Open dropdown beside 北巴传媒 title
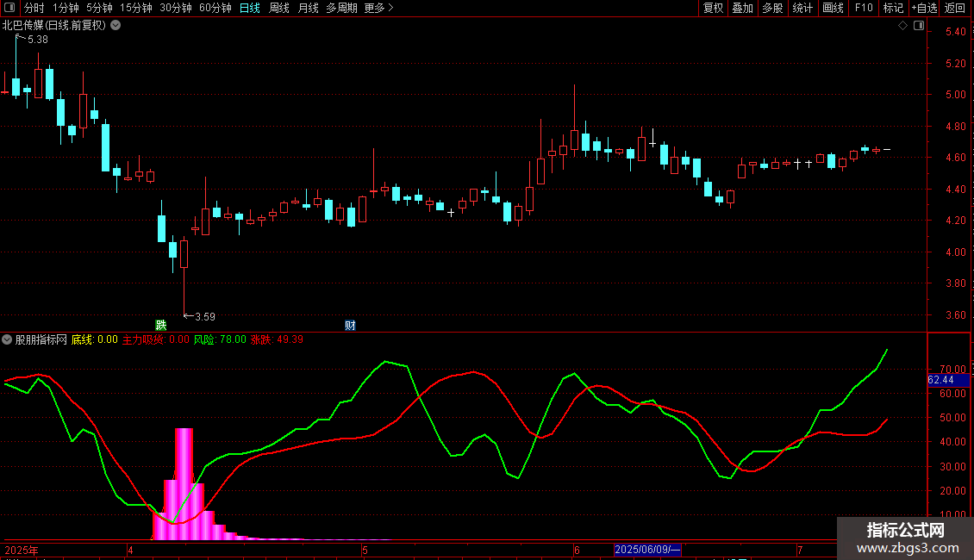This screenshot has height=560, width=974. point(116,25)
